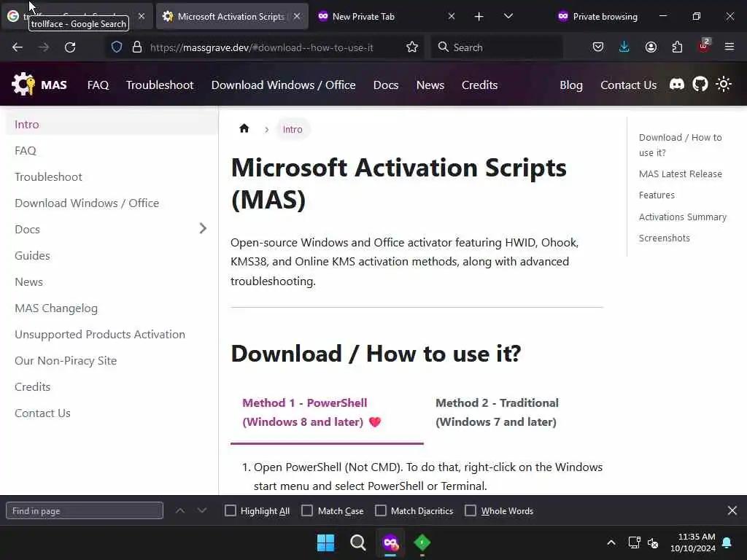Open taskbar search magnifier
This screenshot has width=747, height=560.
[357, 542]
